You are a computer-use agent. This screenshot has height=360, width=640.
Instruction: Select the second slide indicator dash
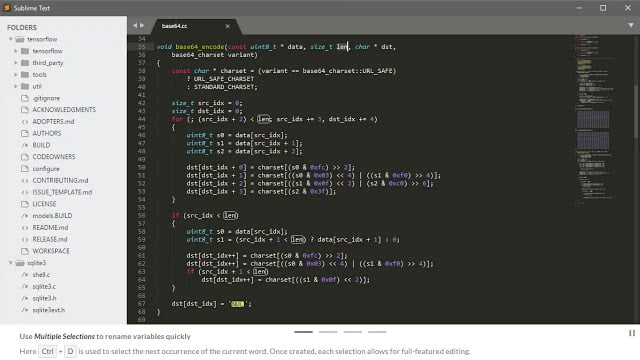[x=328, y=332]
